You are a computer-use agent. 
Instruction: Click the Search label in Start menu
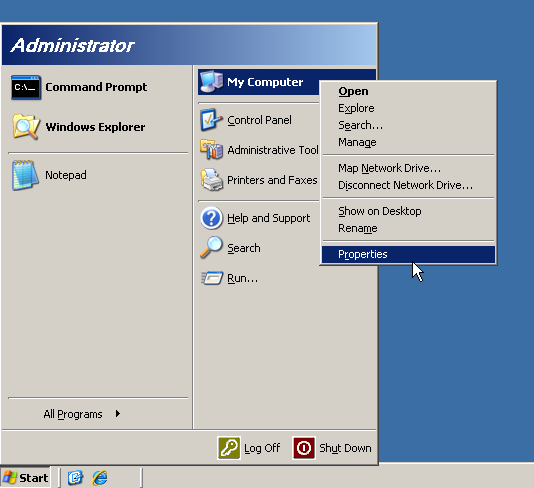pos(244,248)
